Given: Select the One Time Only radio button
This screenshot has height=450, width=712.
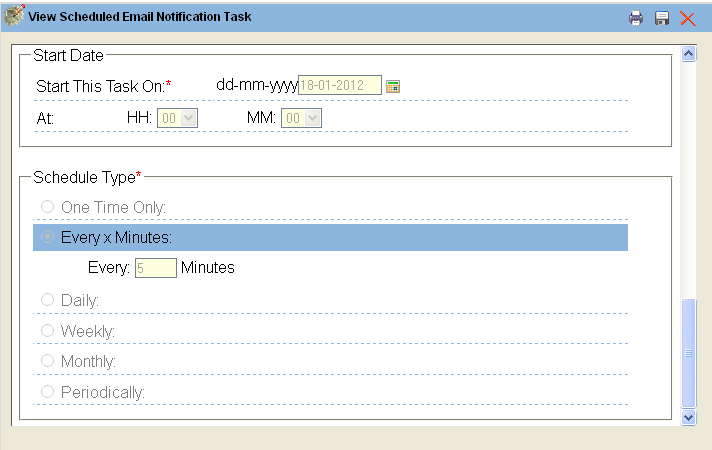Looking at the screenshot, I should (x=47, y=207).
